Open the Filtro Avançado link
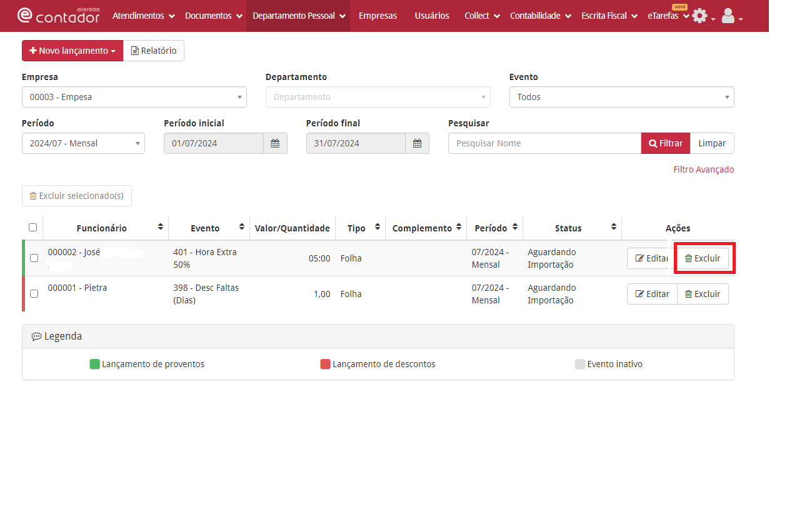812x511 pixels. [x=704, y=169]
